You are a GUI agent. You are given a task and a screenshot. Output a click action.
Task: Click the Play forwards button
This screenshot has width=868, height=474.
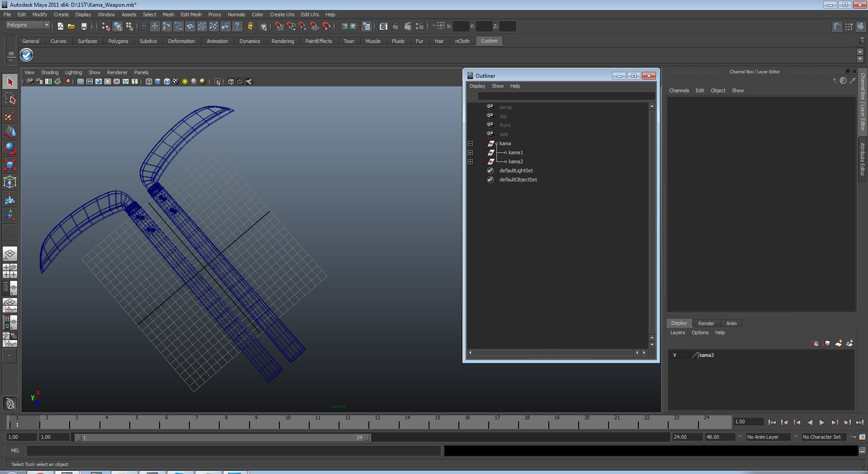click(822, 422)
